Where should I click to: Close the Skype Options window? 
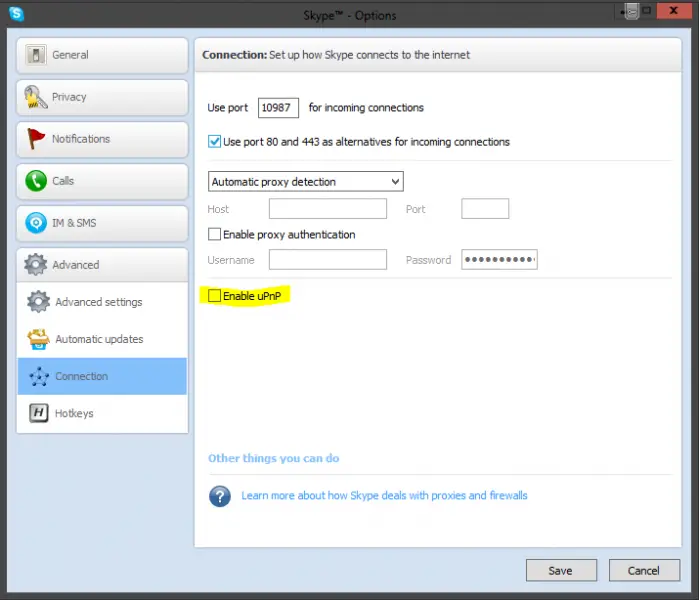pyautogui.click(x=674, y=11)
